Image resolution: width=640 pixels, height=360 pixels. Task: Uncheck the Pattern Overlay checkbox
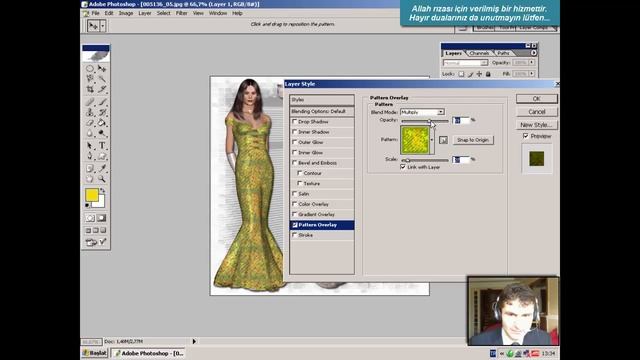[x=295, y=225]
